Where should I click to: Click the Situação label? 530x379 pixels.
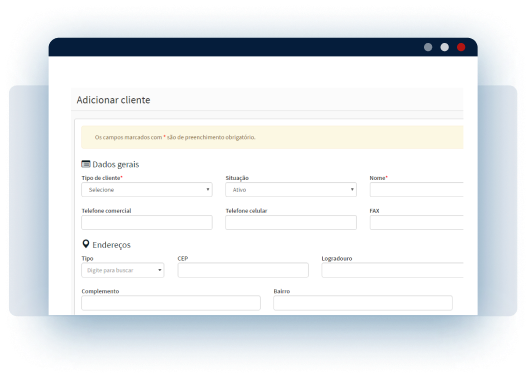(x=237, y=178)
